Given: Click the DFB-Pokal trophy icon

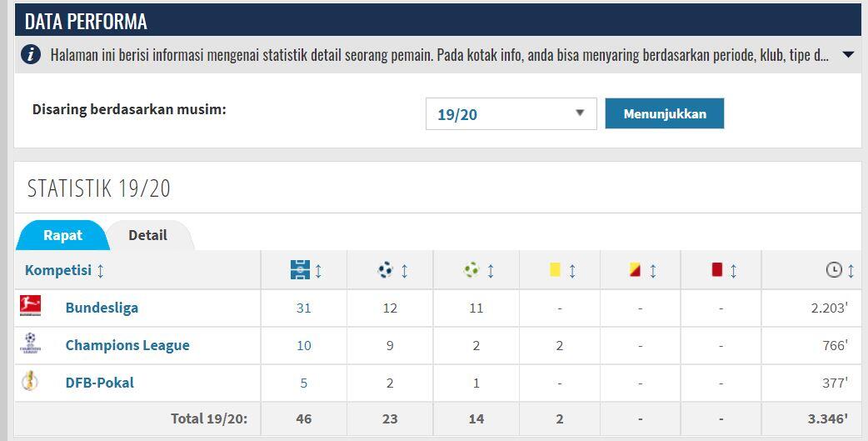Looking at the screenshot, I should (31, 382).
